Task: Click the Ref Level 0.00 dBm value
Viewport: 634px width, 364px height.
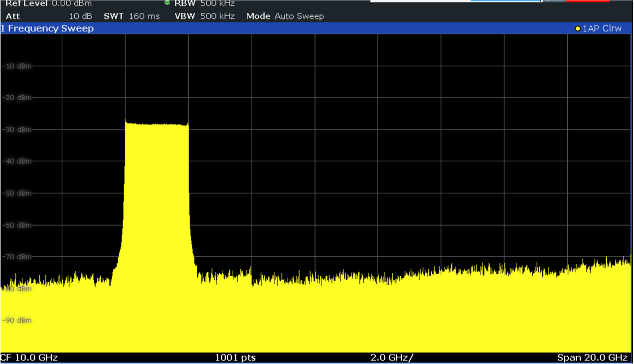Action: [x=73, y=3]
